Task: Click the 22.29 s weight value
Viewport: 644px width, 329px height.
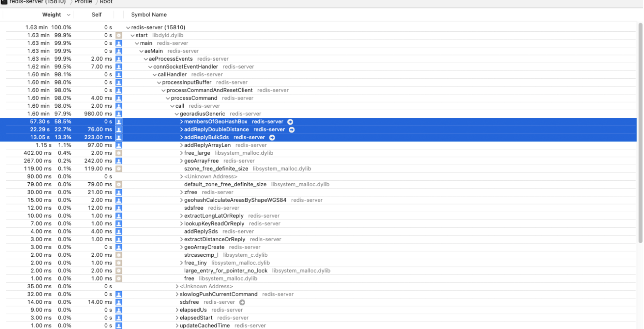Action: tap(40, 130)
